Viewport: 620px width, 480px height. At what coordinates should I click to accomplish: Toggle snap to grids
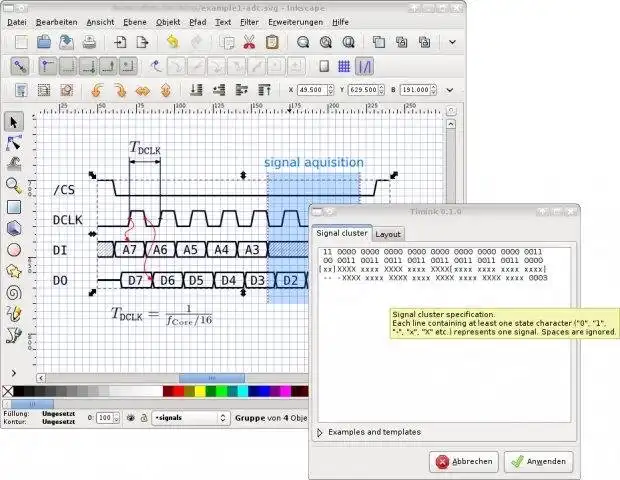pyautogui.click(x=344, y=66)
